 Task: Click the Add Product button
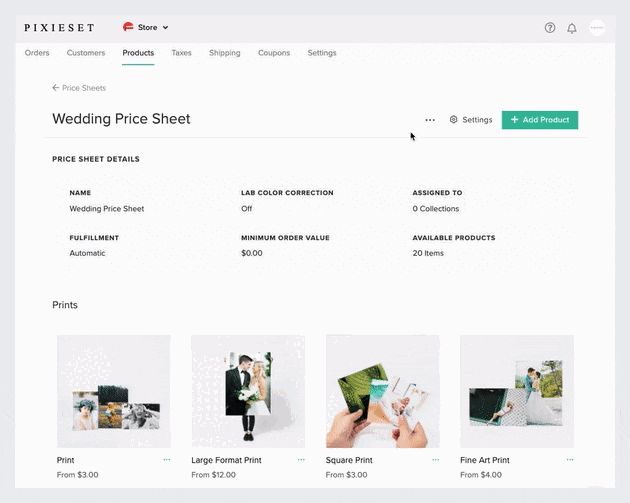[x=540, y=120]
